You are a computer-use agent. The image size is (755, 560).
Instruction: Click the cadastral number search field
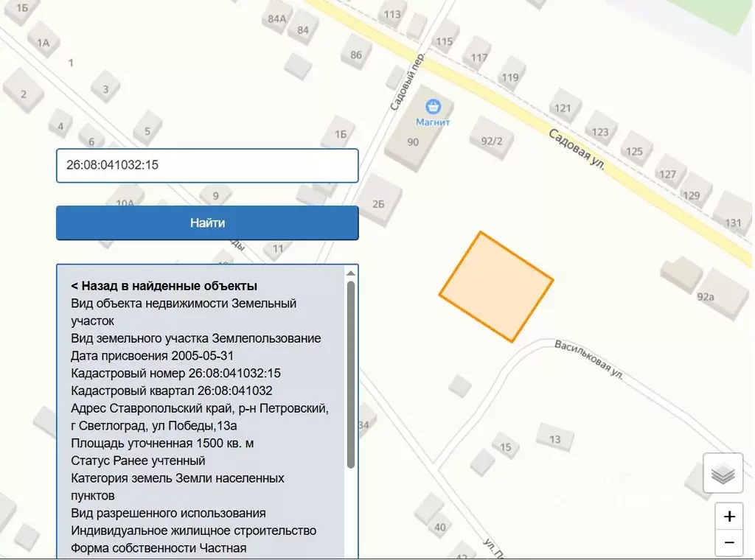pyautogui.click(x=206, y=165)
